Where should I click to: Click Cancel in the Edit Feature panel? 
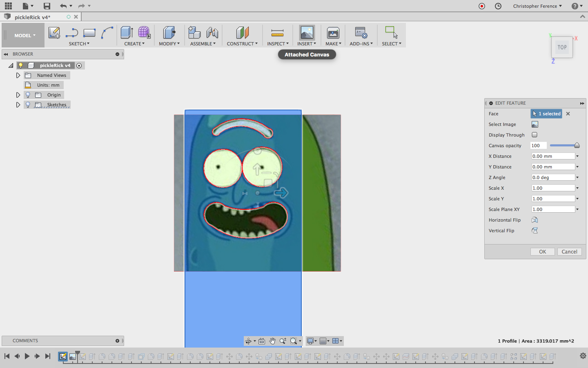pyautogui.click(x=569, y=251)
